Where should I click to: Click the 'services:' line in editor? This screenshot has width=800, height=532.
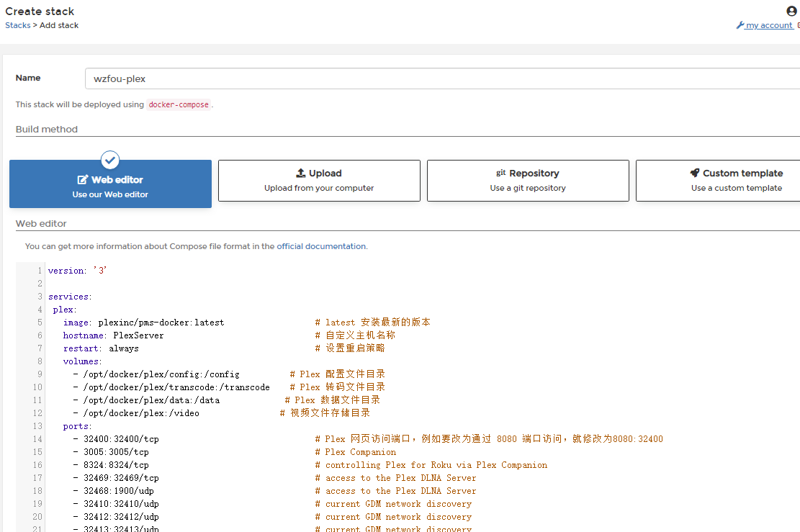pyautogui.click(x=70, y=297)
